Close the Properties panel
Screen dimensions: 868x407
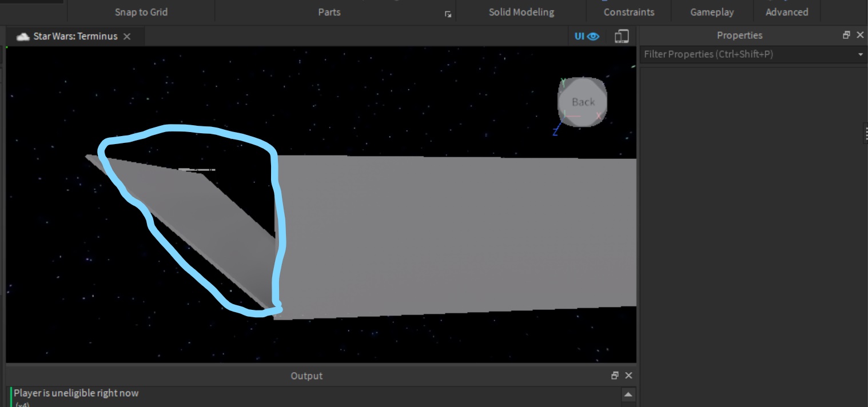[x=860, y=35]
